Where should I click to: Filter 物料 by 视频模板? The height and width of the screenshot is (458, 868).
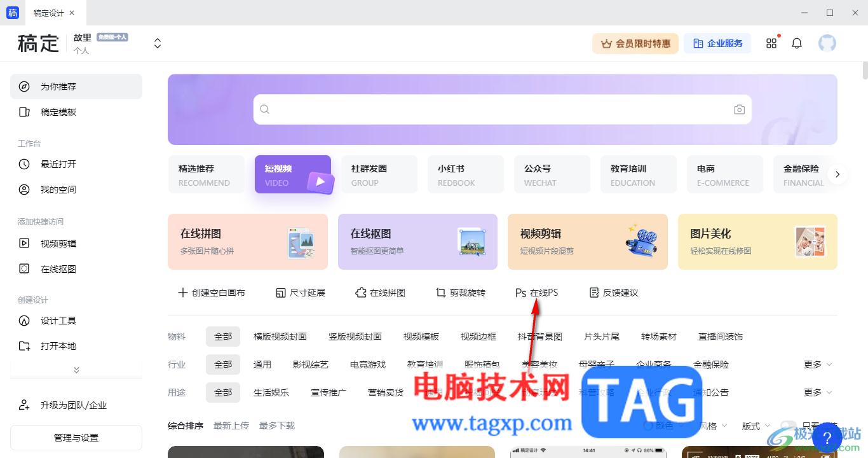[x=421, y=337]
